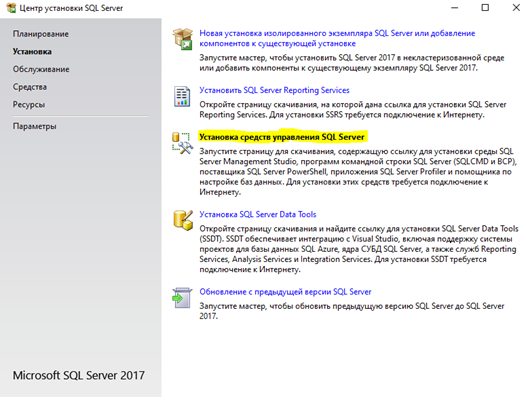532x397 pixels.
Task: Click the new installation box icon
Action: click(x=183, y=39)
